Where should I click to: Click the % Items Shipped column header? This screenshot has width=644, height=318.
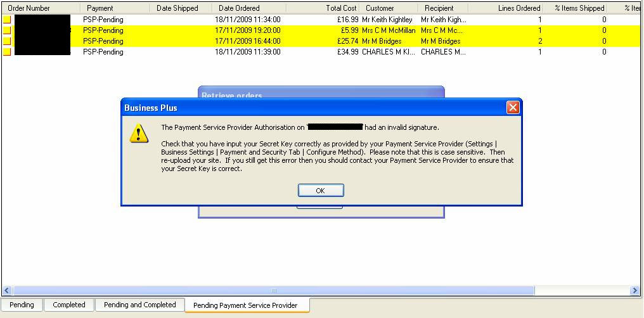tap(579, 8)
